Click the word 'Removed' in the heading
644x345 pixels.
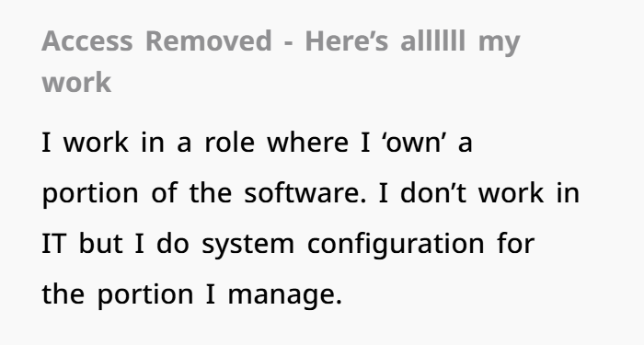[x=209, y=41]
